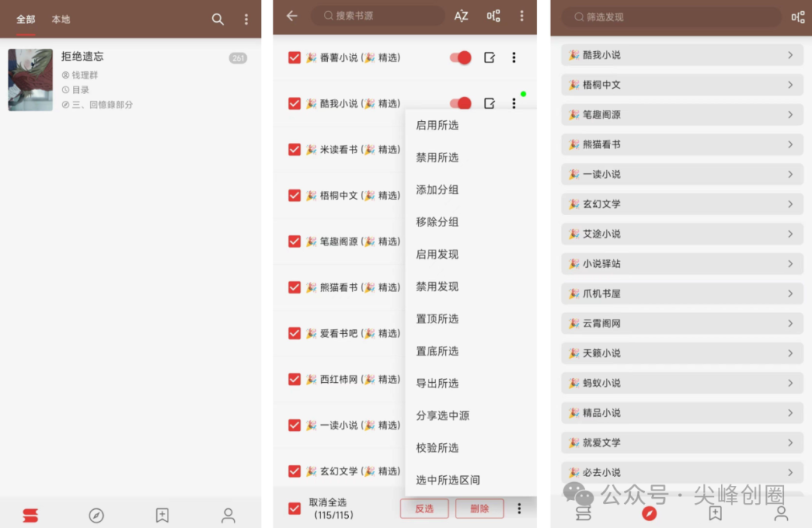
Task: Open profile icon in right screen
Action: tap(781, 514)
